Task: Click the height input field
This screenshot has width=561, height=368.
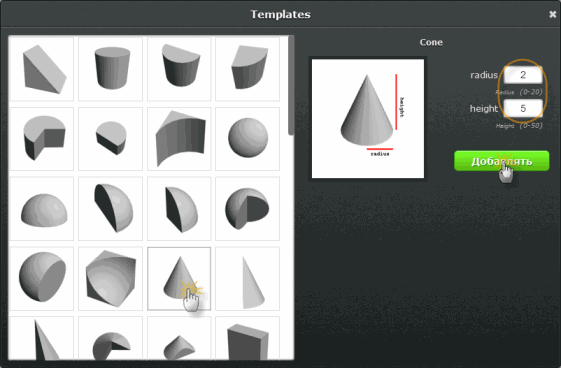Action: [x=523, y=108]
